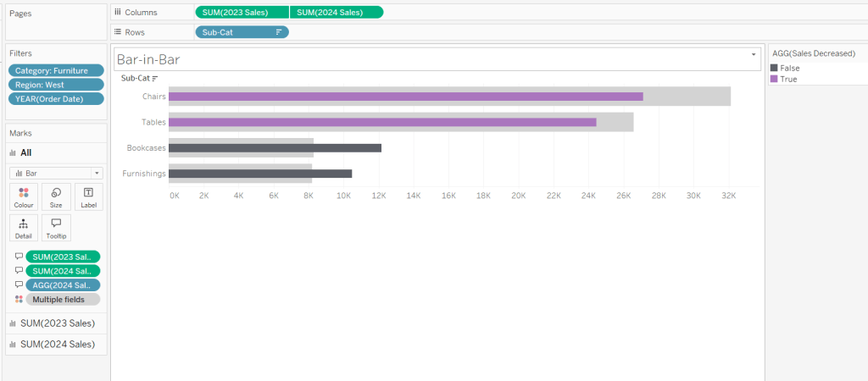Click the True purple legend swatch

tap(774, 79)
